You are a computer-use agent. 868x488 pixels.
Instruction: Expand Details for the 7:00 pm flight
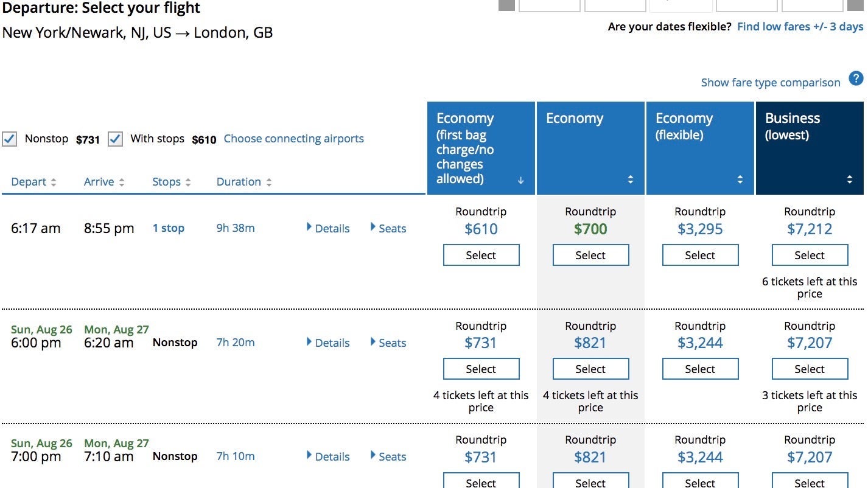[x=328, y=456]
